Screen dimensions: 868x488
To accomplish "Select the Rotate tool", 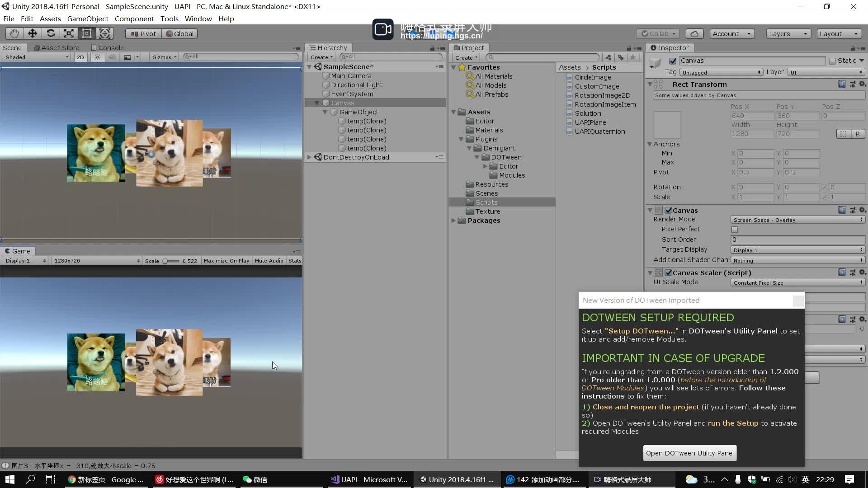I will 50,33.
